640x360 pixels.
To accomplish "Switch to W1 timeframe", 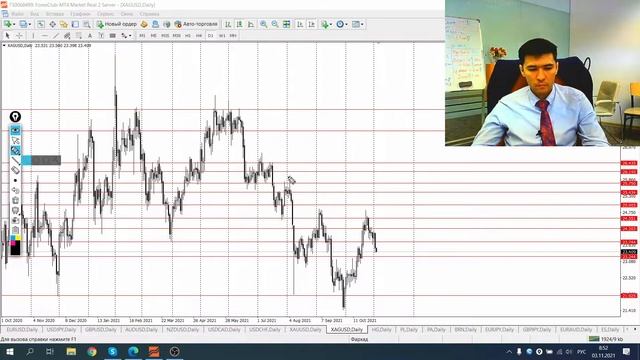I will (x=222, y=36).
